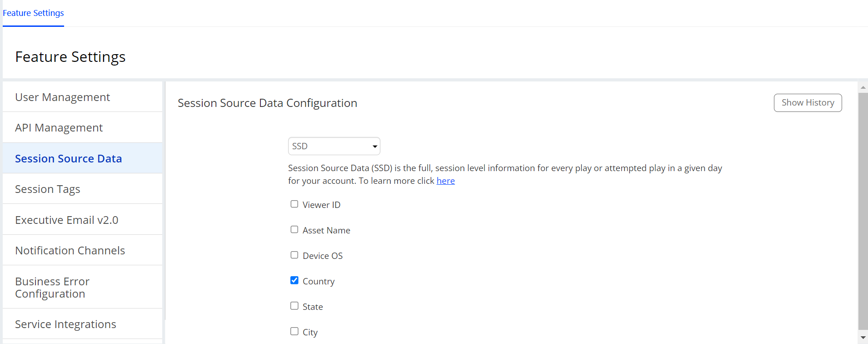The height and width of the screenshot is (344, 868).
Task: Follow the 'here' learn more link
Action: [445, 181]
